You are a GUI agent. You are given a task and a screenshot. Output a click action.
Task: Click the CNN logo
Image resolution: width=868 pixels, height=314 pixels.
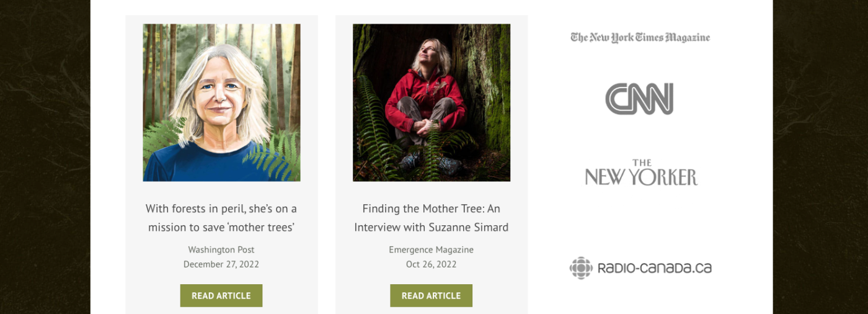click(x=639, y=99)
